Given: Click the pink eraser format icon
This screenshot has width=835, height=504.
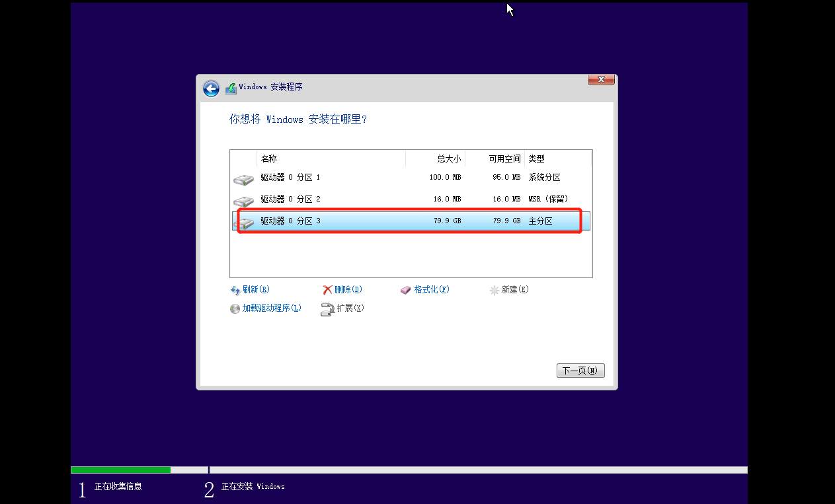Looking at the screenshot, I should point(406,290).
